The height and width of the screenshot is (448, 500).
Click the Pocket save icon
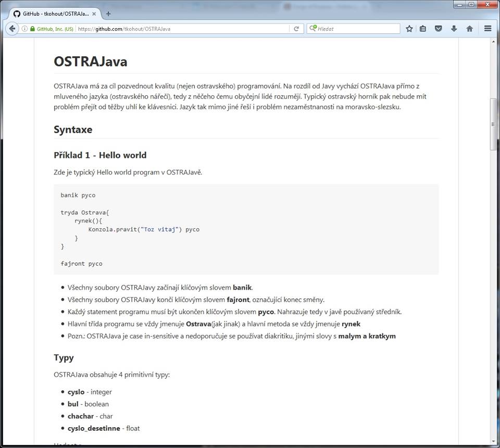point(439,29)
